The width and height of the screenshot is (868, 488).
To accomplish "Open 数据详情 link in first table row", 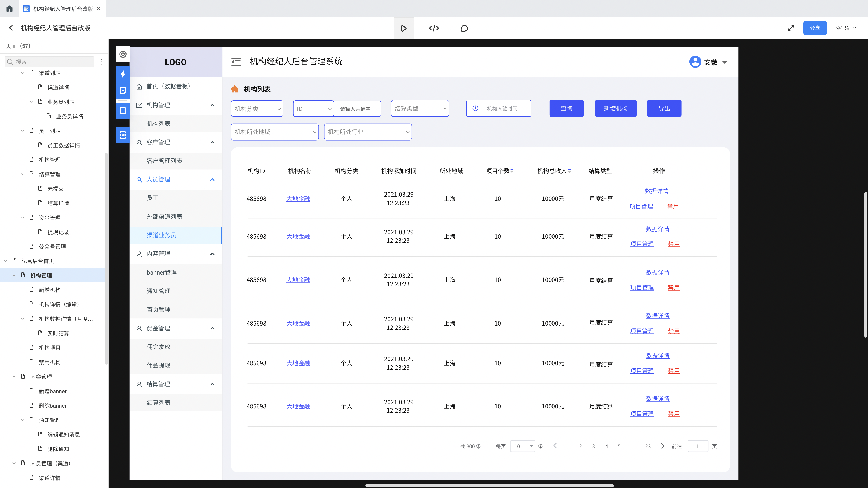I will click(x=657, y=191).
